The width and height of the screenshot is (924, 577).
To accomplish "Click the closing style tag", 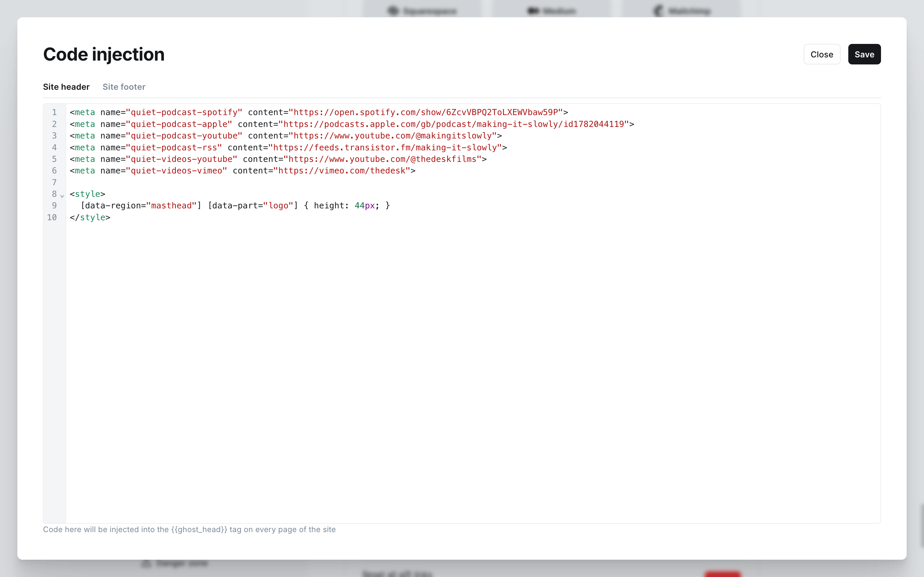I will point(90,217).
